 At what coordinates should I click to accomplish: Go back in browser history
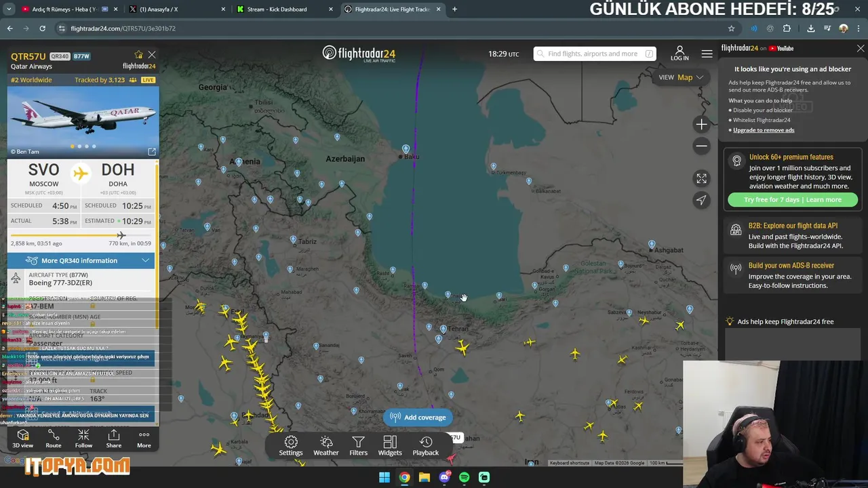[x=9, y=28]
